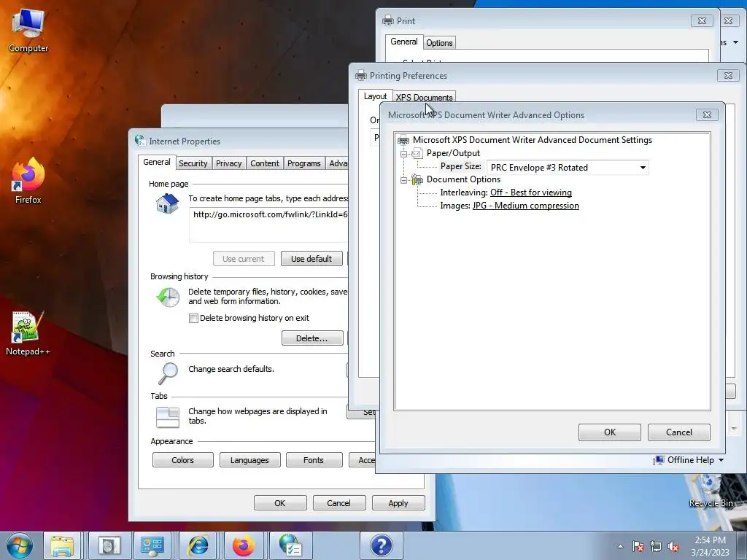Click the Browsing history clock icon

(168, 297)
